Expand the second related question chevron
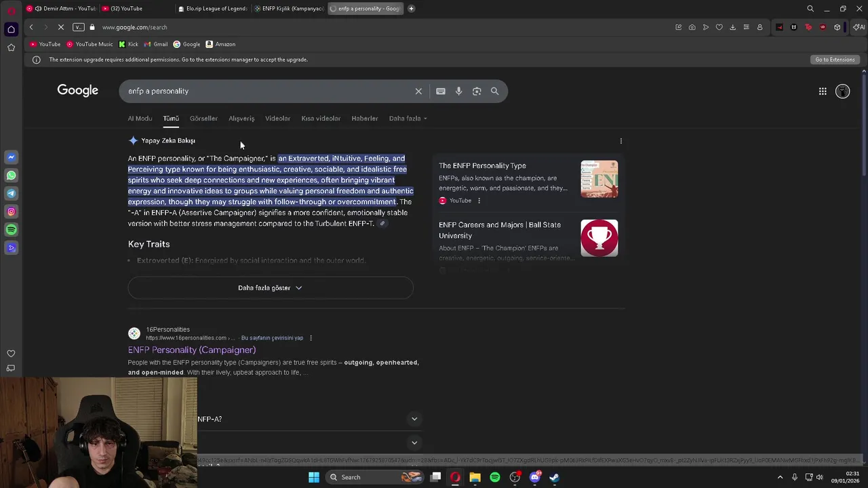Viewport: 868px width, 488px height. pos(414,443)
